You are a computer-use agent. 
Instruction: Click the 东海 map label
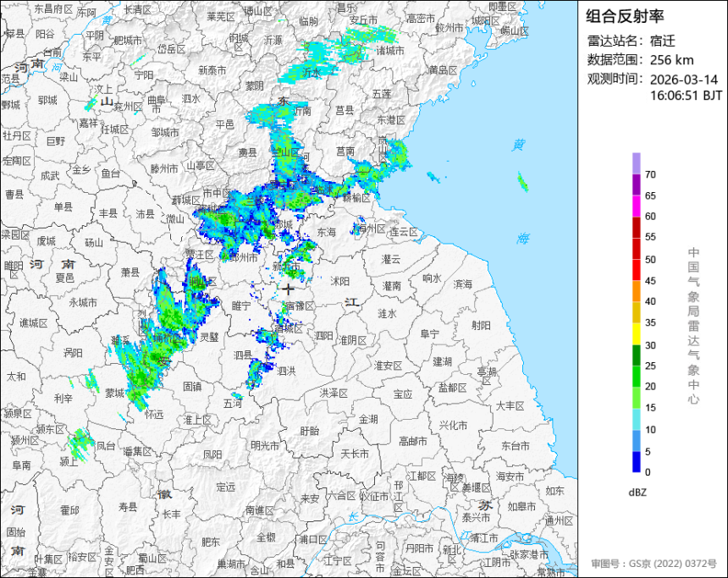pos(327,232)
